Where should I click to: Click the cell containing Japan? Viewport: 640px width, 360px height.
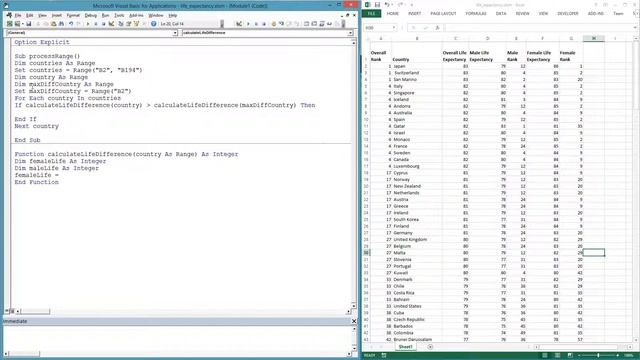[x=416, y=66]
